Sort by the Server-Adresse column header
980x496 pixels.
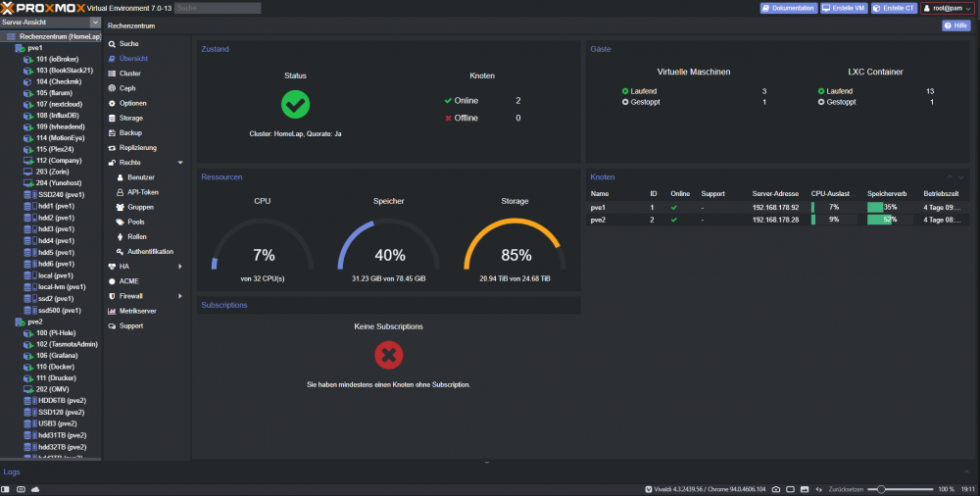tap(775, 194)
